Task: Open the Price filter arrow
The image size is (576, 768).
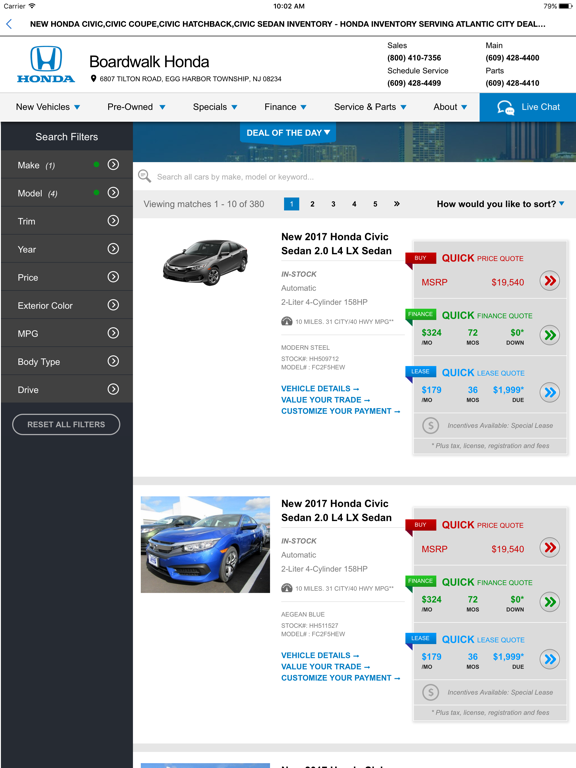Action: [x=113, y=277]
